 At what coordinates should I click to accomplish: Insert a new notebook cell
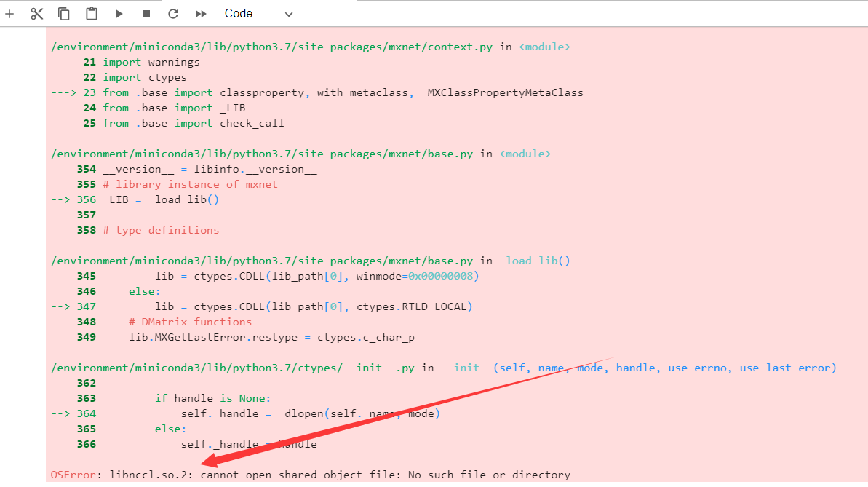point(9,13)
